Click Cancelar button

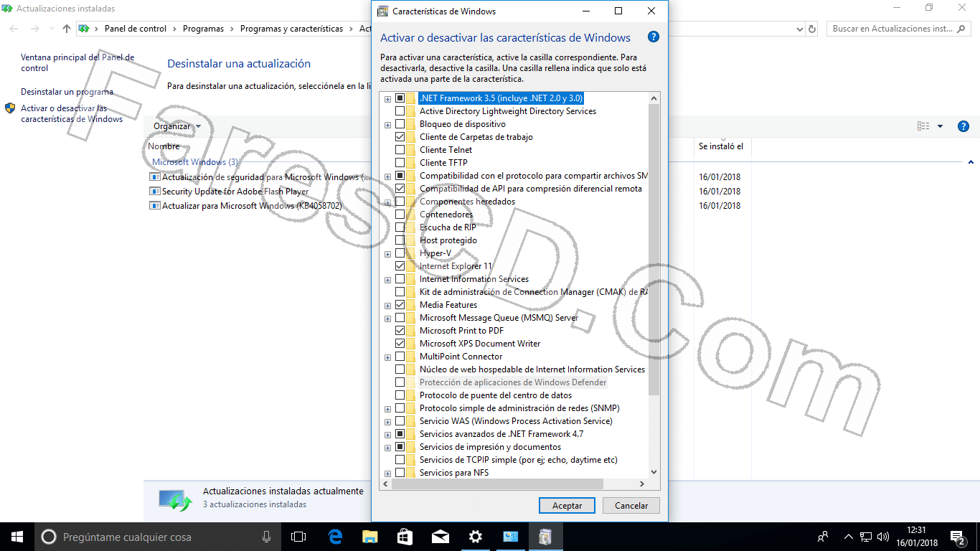(x=631, y=505)
